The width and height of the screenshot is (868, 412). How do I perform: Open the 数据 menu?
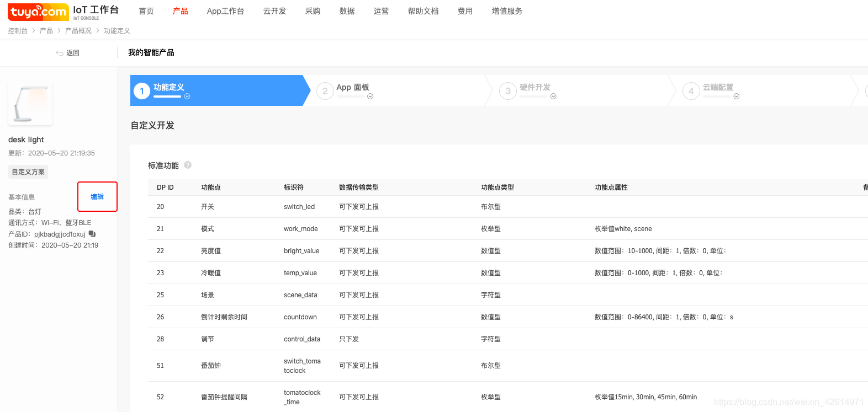pos(347,11)
